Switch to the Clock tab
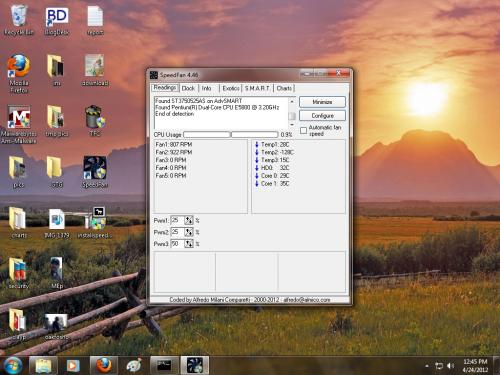 (188, 88)
